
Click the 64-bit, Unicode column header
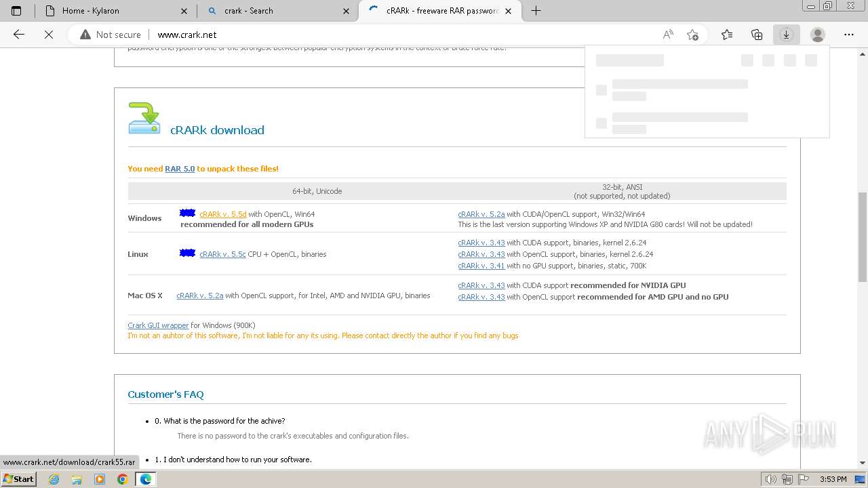pos(317,191)
